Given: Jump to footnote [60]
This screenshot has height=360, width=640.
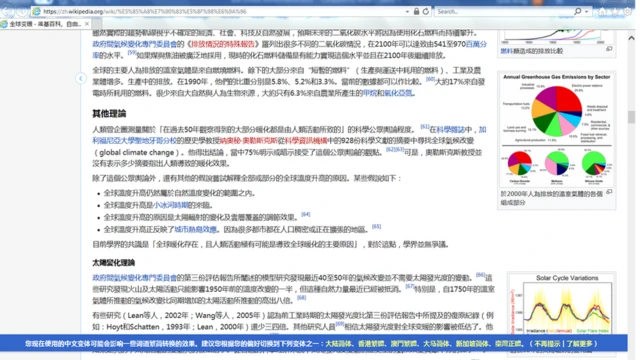Looking at the screenshot, I should point(430,79).
